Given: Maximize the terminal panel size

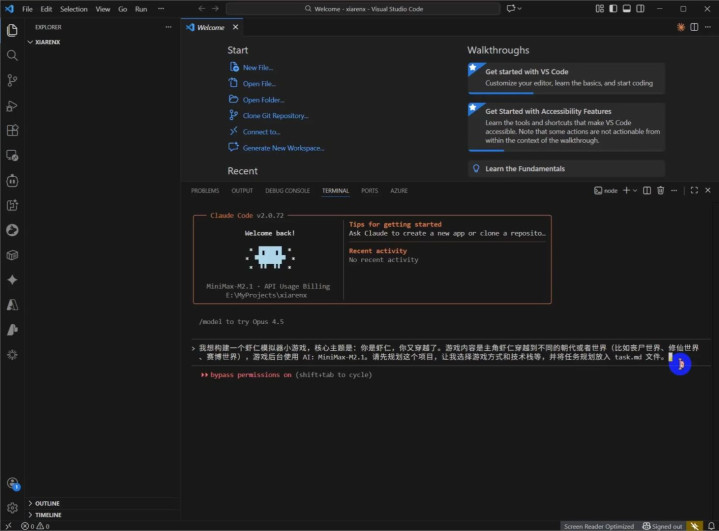Looking at the screenshot, I should point(695,190).
